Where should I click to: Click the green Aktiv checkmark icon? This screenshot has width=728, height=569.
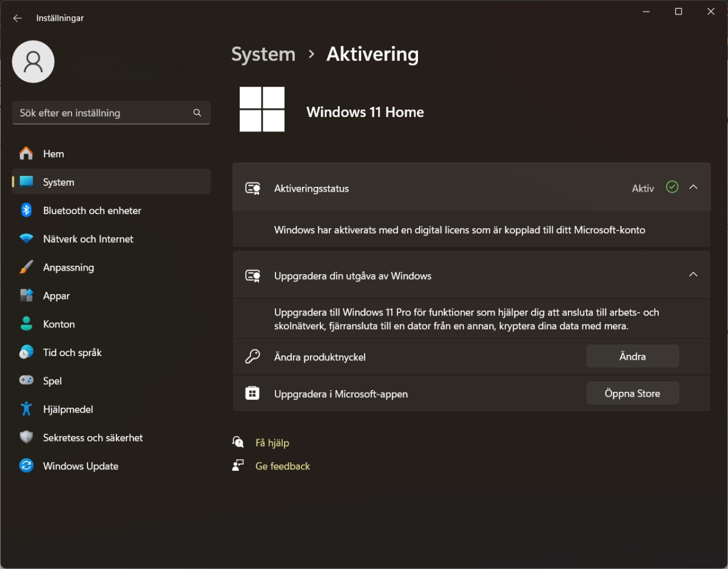(x=672, y=187)
